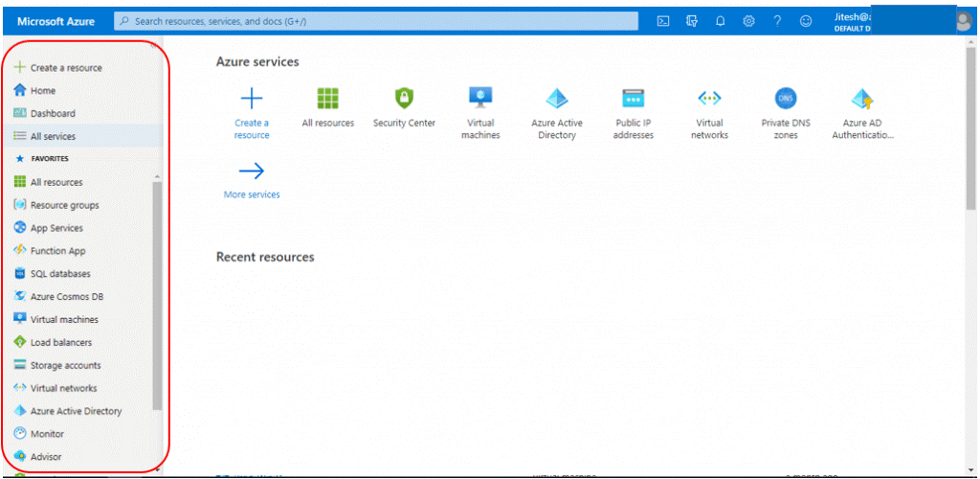Click the Azure Cosmos DB icon

[20, 296]
